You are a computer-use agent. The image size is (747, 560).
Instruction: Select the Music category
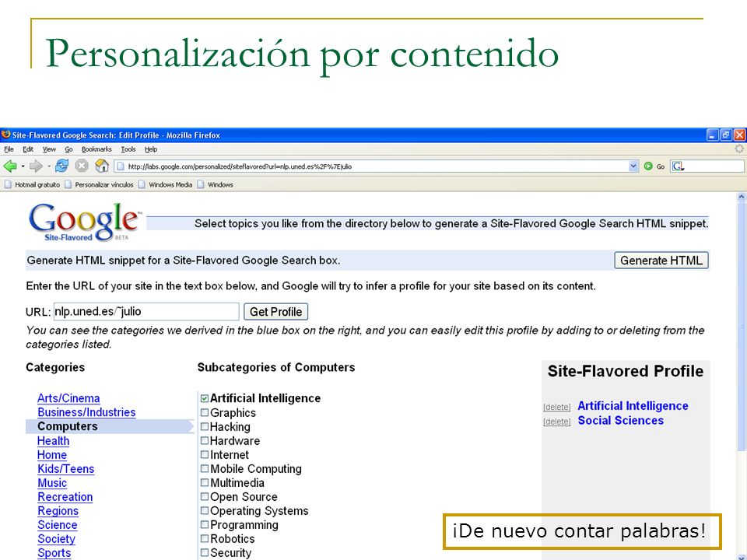coord(52,483)
